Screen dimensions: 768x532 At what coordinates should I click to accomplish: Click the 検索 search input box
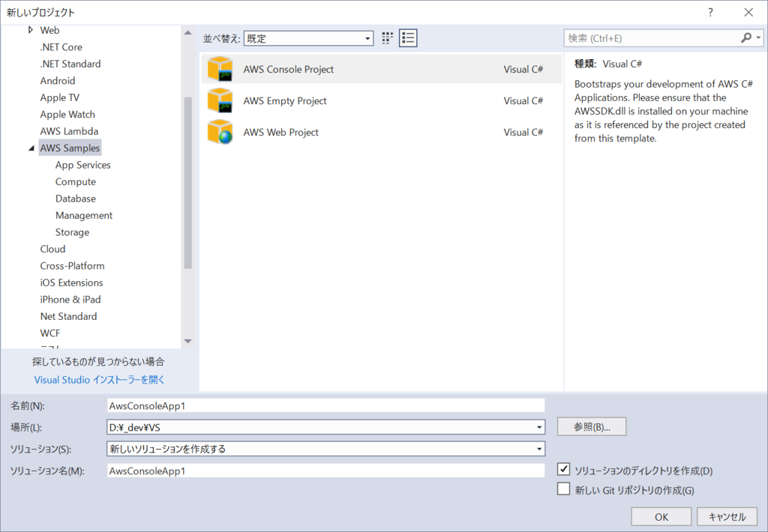tap(652, 38)
